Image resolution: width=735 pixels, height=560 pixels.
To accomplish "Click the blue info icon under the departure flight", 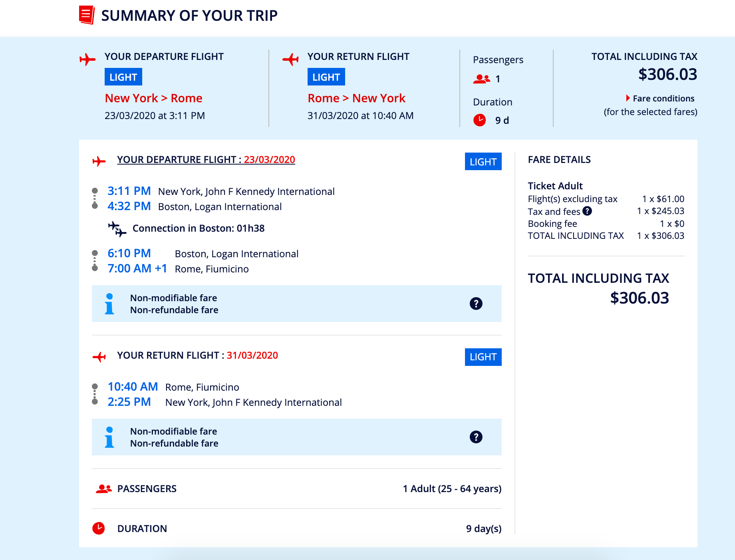I will click(x=109, y=304).
